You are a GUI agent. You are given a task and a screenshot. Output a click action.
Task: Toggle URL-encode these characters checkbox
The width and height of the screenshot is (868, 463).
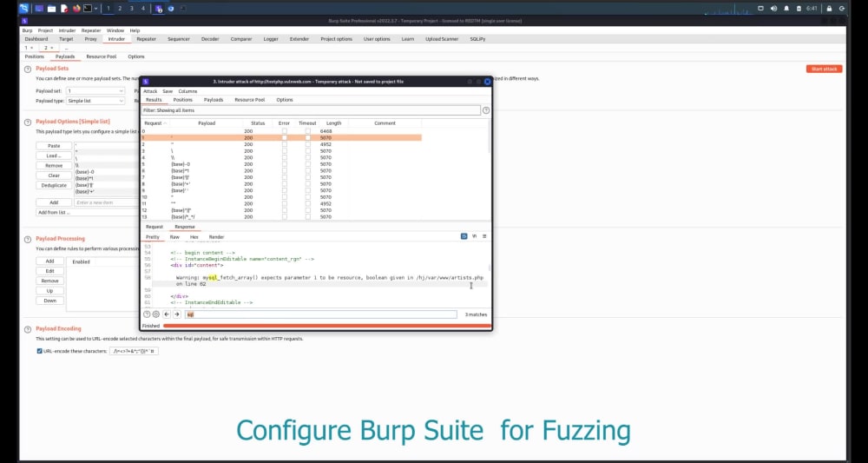tap(39, 351)
